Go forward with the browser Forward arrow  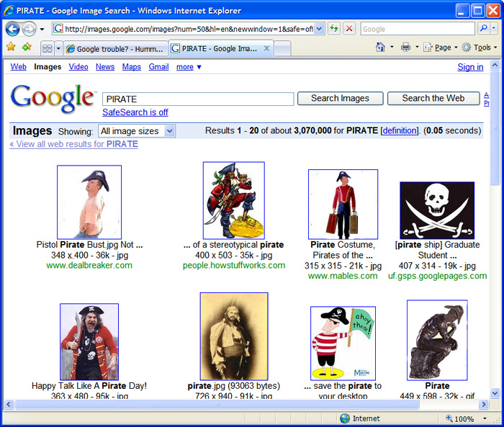(30, 30)
